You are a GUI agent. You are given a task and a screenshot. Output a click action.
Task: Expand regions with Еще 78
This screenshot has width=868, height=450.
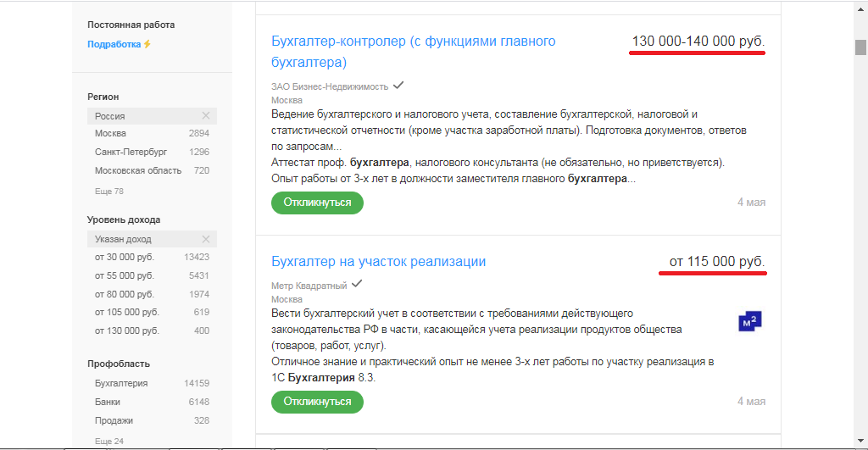(x=108, y=192)
